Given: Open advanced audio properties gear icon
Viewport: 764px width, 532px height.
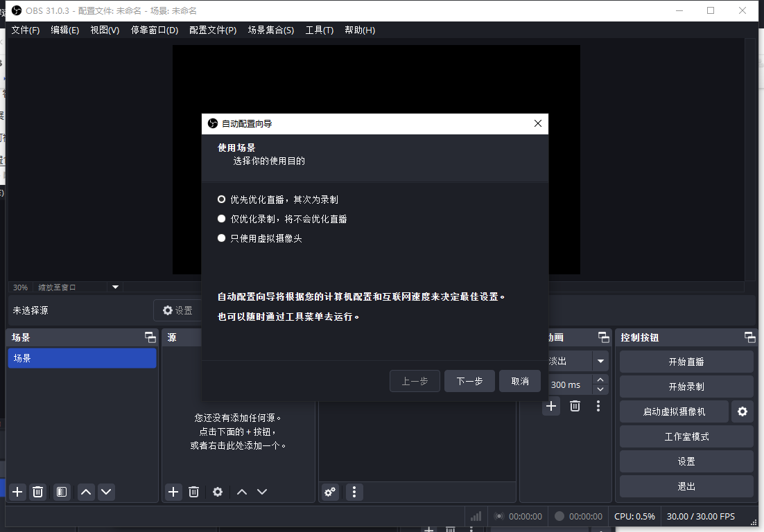Looking at the screenshot, I should [x=329, y=492].
